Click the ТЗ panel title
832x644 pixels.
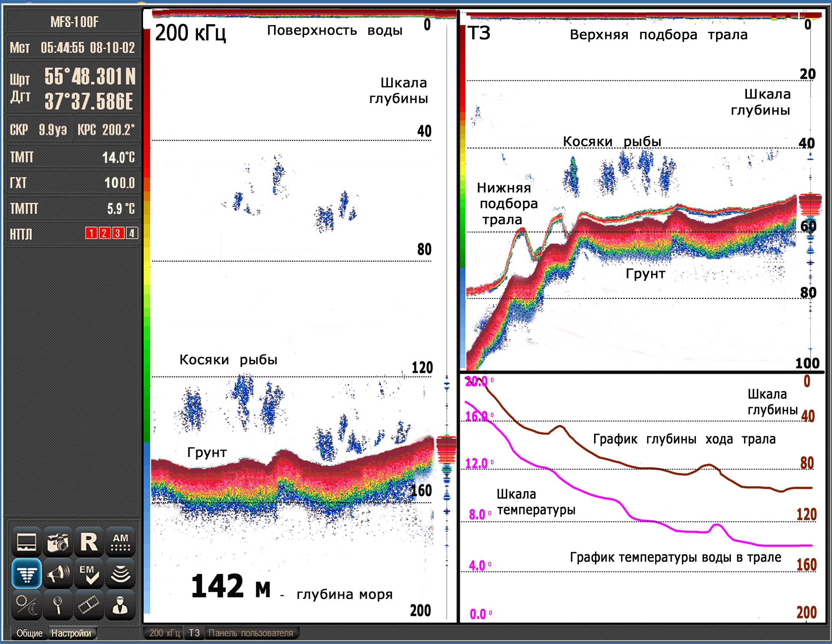479,33
